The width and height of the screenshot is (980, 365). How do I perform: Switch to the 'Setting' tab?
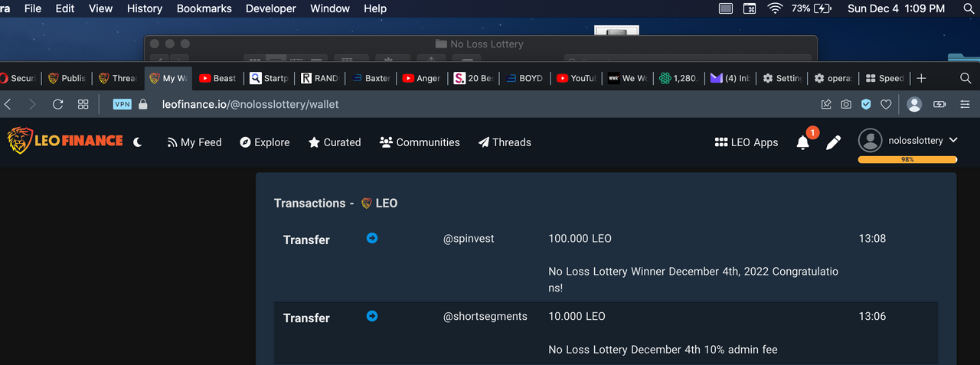click(781, 78)
